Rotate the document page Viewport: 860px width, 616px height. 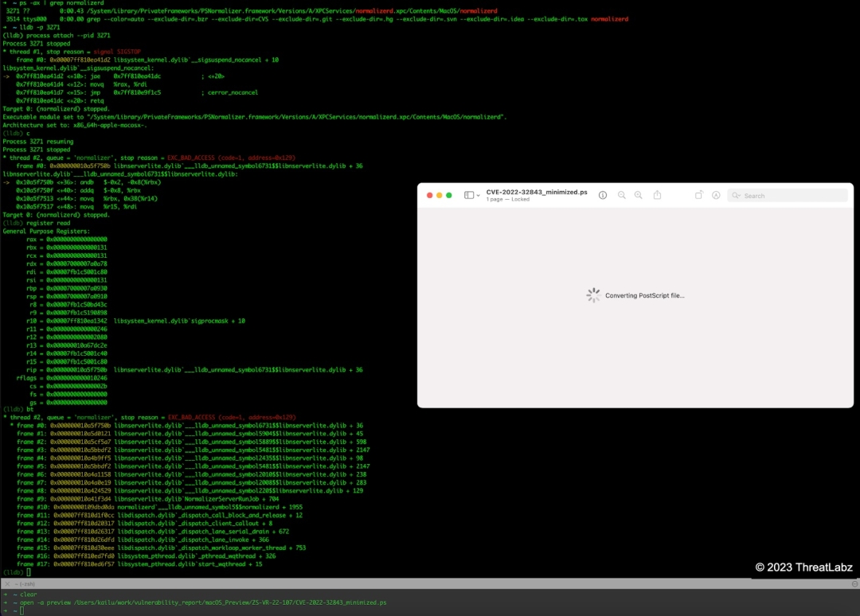[699, 195]
